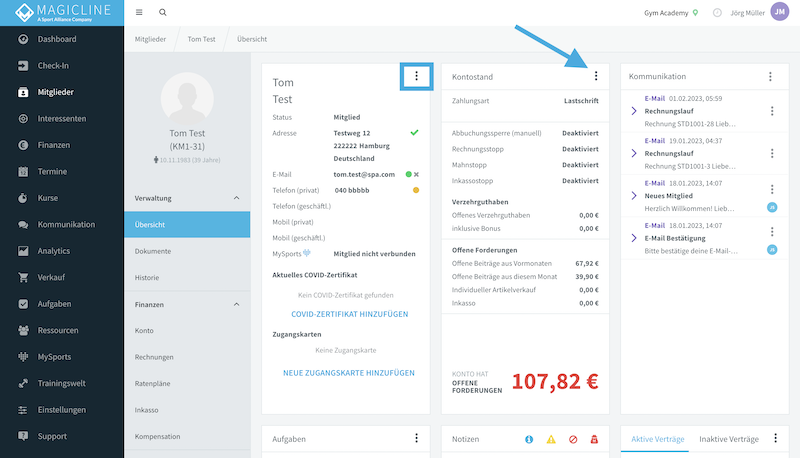The width and height of the screenshot is (800, 458).
Task: Open Aufgaben card three-dot menu
Action: pyautogui.click(x=416, y=438)
